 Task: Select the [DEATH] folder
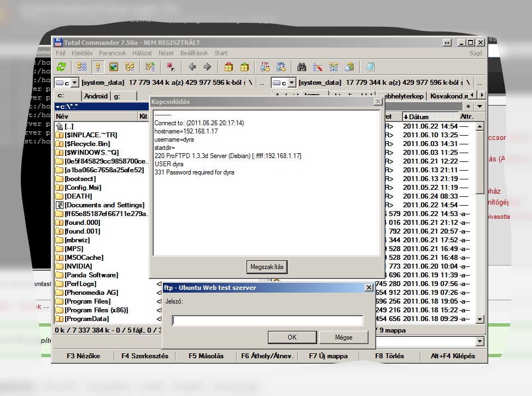78,196
